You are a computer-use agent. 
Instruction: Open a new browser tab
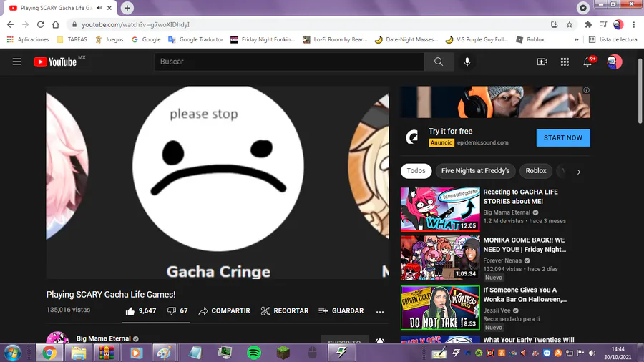(x=127, y=8)
